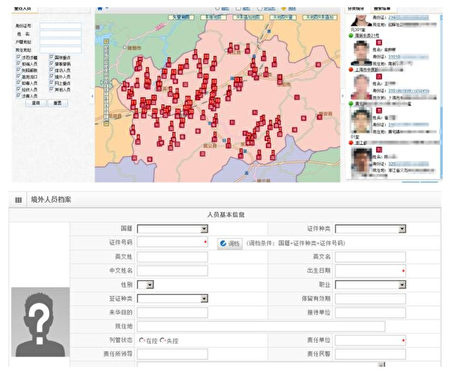Viewport: 450px width, 374px height.
Task: Toggle the 涉毒人员 checkbox
Action: [19, 95]
